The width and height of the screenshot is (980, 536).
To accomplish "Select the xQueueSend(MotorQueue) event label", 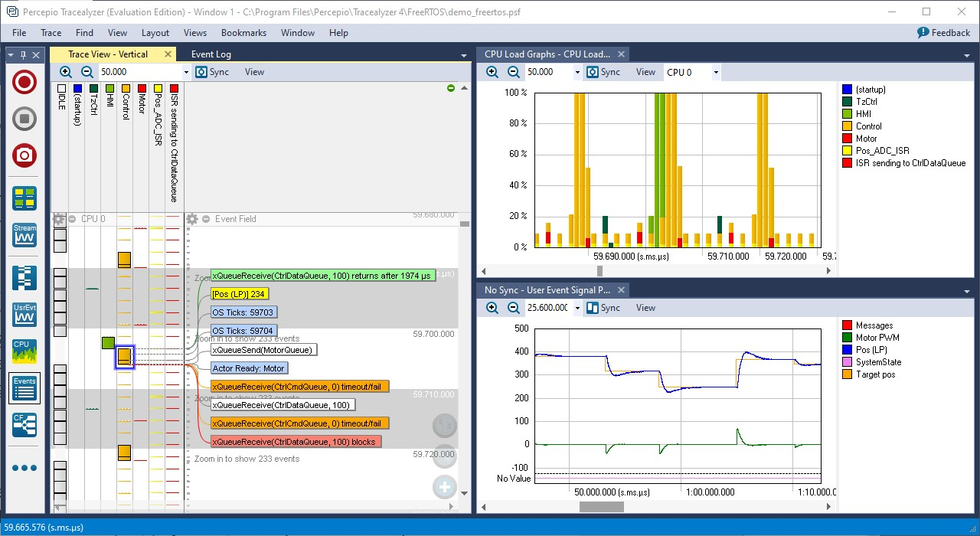I will coord(263,350).
